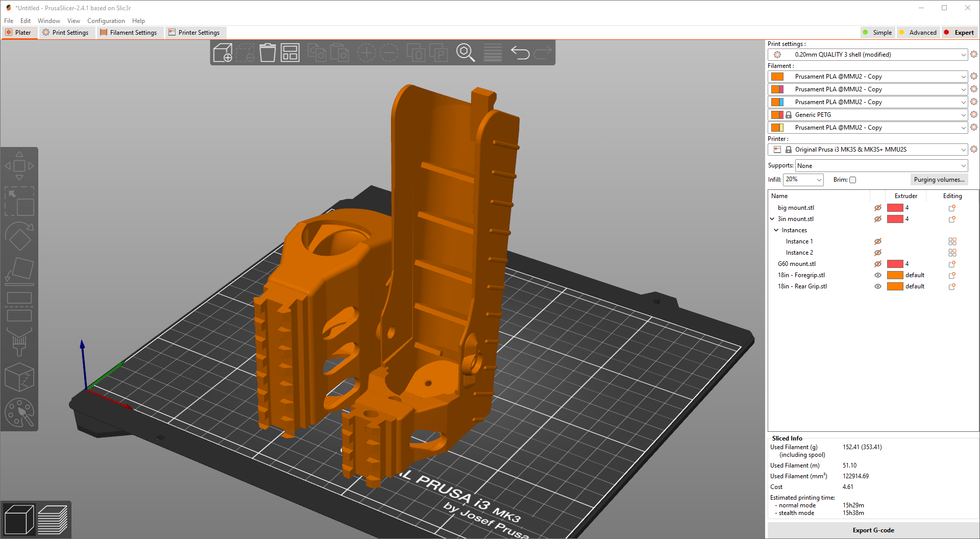Click the Search magnifier toolbar icon
The width and height of the screenshot is (980, 539).
point(465,53)
